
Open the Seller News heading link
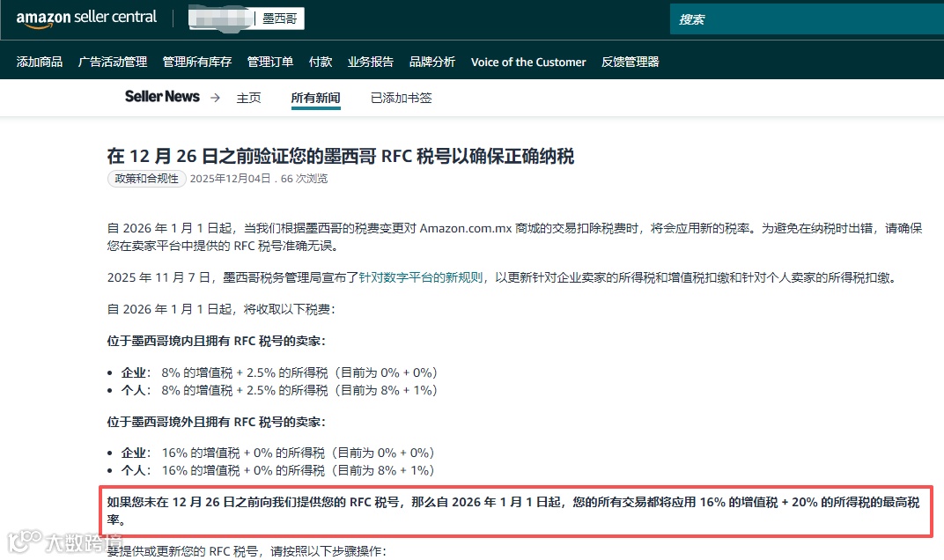[162, 96]
